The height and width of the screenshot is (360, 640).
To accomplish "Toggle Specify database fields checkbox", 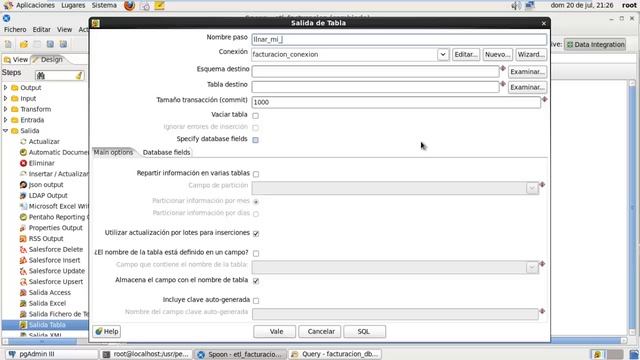I will 256,140.
